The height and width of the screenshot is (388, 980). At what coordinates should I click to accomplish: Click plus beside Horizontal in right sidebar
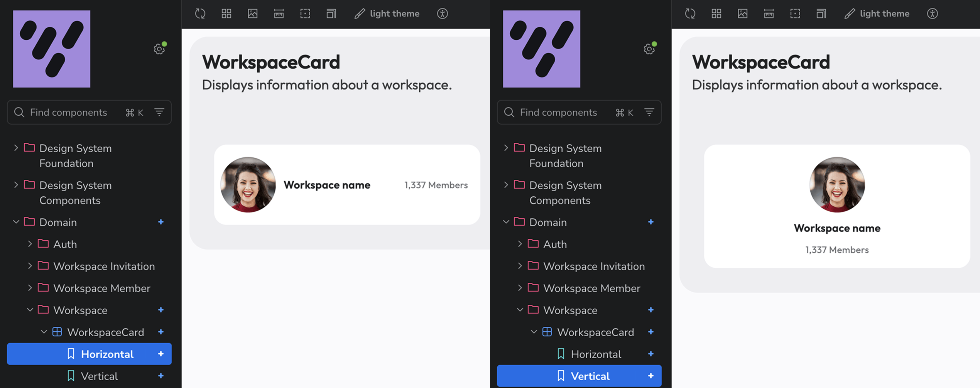[651, 354]
